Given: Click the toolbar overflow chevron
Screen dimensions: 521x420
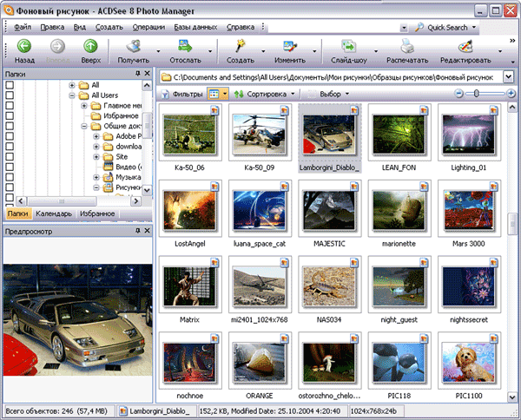Looking at the screenshot, I should coord(512,41).
